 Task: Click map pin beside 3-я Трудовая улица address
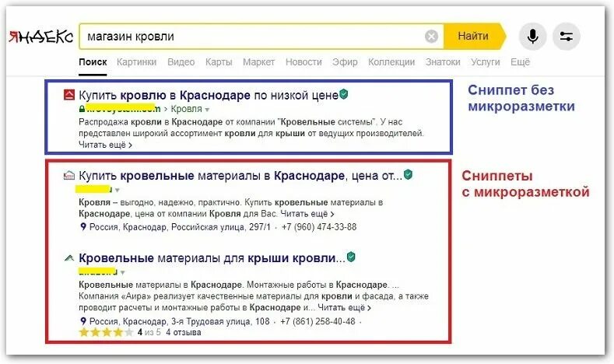coord(83,321)
